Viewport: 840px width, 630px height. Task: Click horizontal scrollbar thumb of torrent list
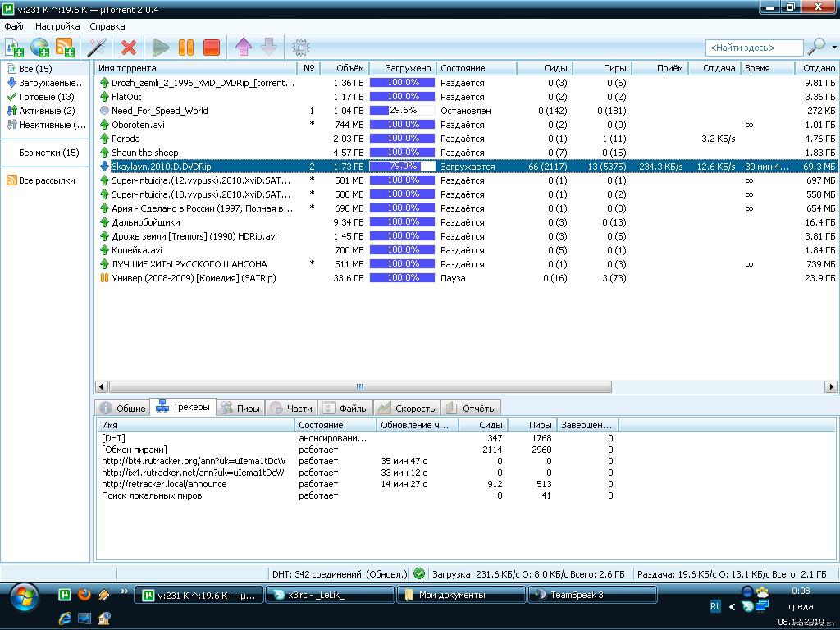click(360, 386)
